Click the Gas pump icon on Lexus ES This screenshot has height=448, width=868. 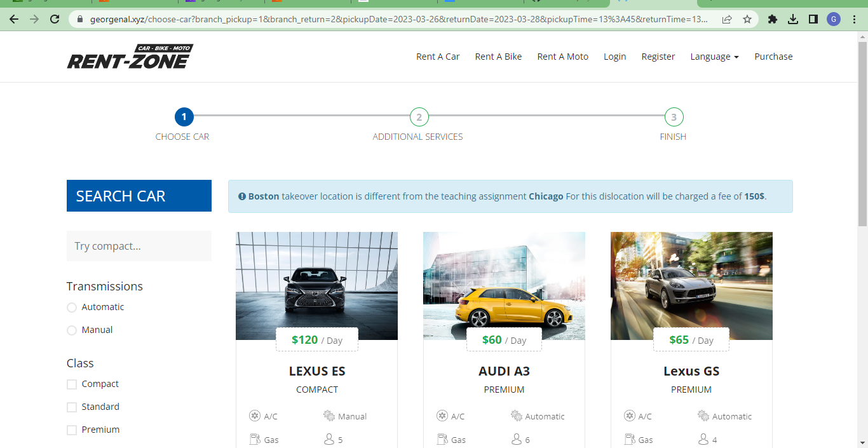(x=255, y=439)
